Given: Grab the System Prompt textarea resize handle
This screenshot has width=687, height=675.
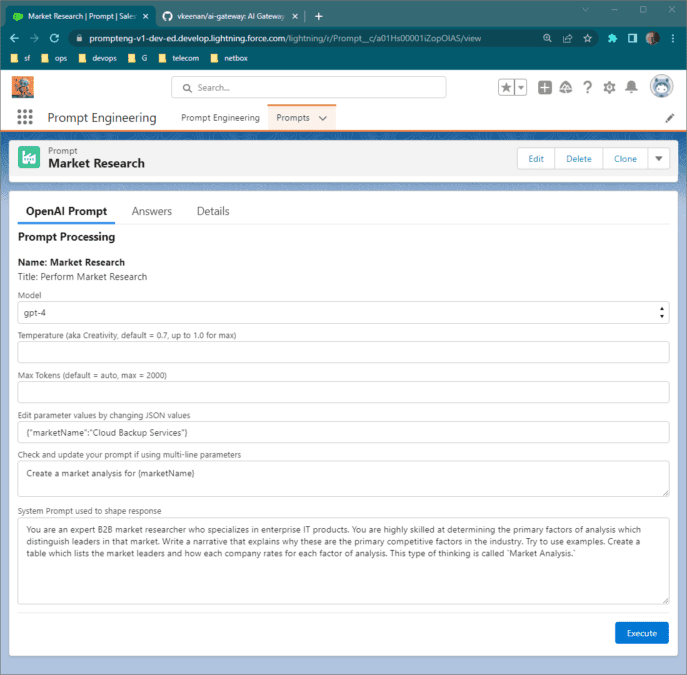Looking at the screenshot, I should click(666, 601).
